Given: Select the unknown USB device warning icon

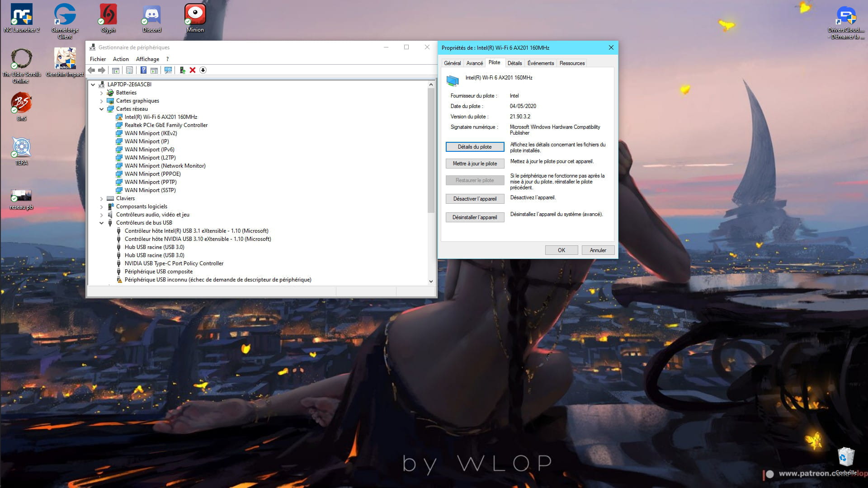Looking at the screenshot, I should (119, 280).
